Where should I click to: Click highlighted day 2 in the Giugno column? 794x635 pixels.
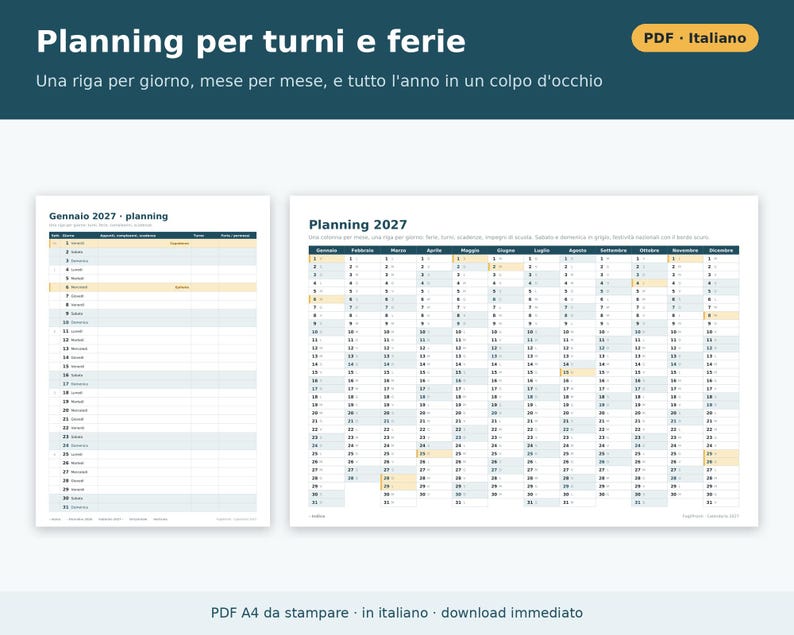[506, 266]
